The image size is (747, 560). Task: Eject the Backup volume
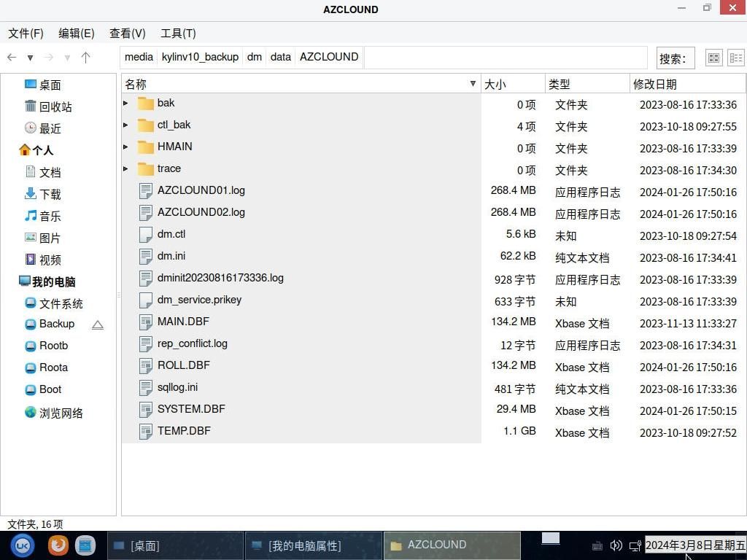tap(98, 324)
